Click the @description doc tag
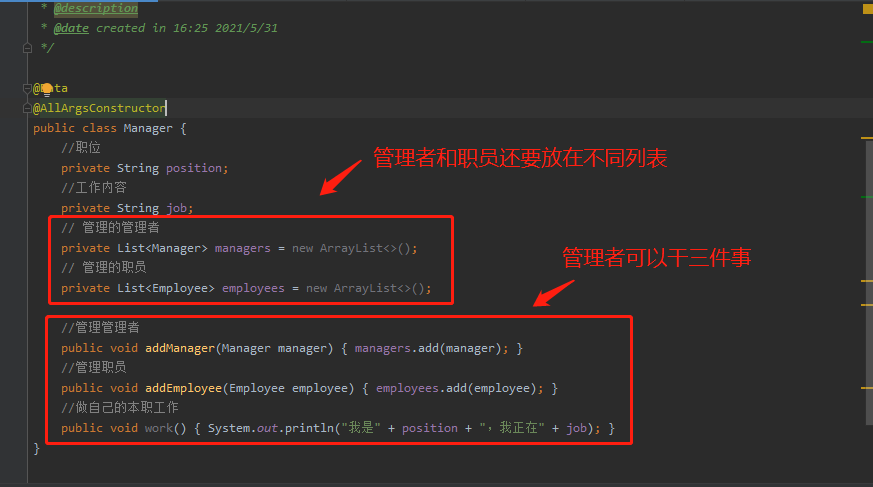 (x=96, y=8)
